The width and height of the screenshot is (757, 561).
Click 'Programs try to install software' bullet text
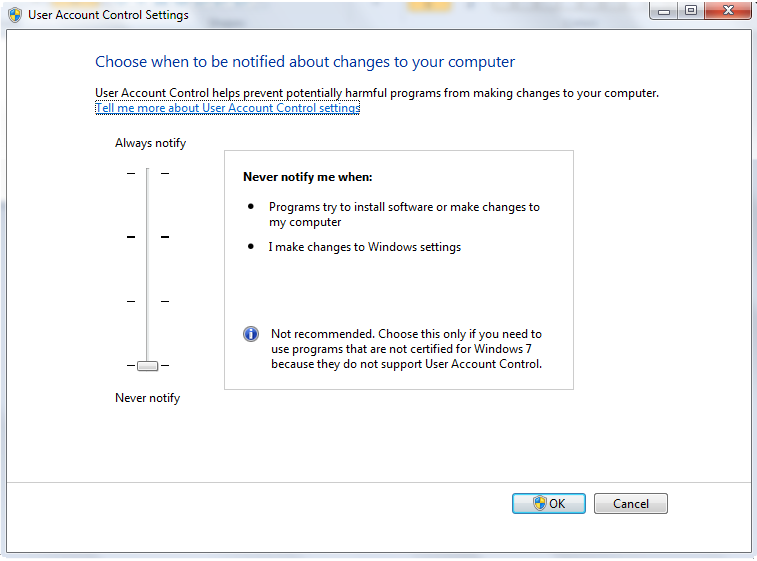[x=404, y=214]
